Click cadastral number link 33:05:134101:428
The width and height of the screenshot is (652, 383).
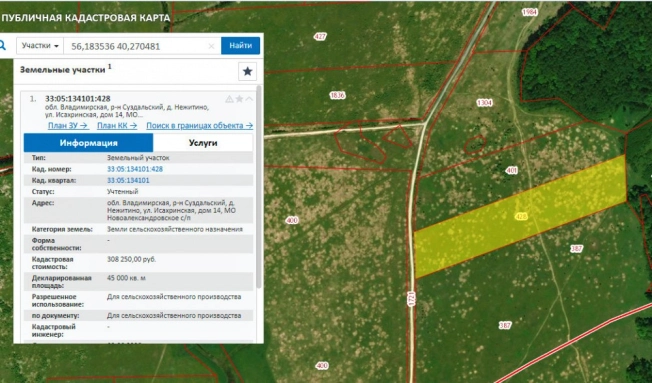[x=135, y=169]
